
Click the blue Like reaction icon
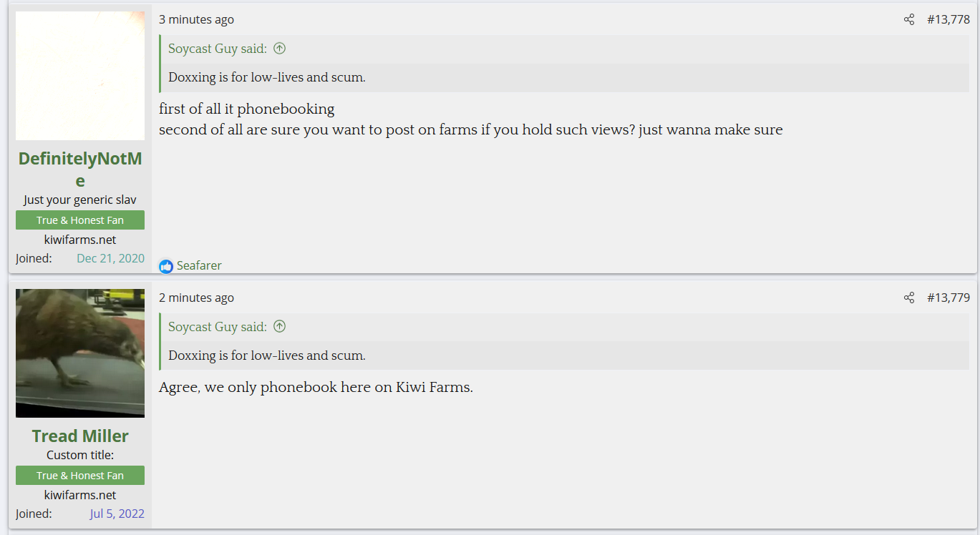tap(166, 266)
